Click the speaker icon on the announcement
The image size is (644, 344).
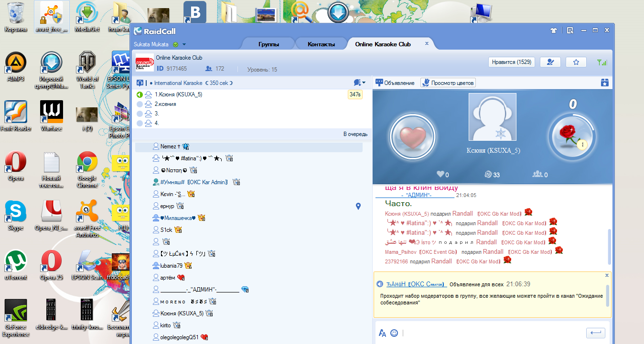[x=380, y=284]
